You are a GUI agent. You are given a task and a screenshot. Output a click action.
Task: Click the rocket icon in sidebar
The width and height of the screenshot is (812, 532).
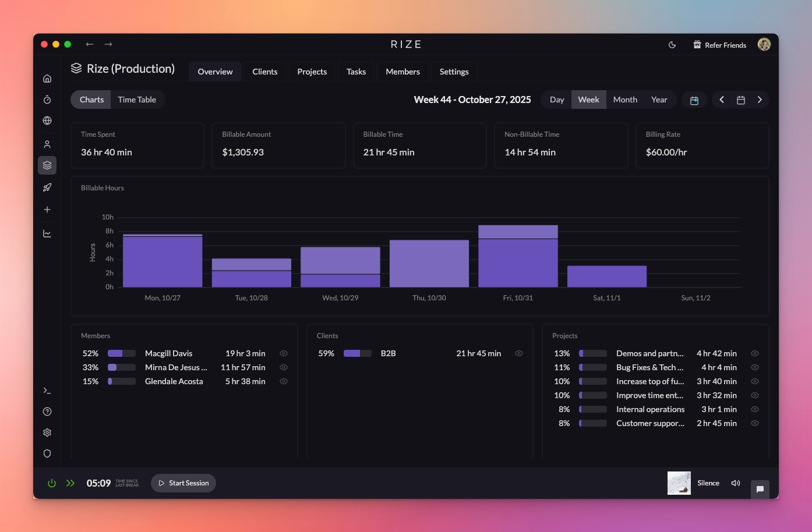pos(47,187)
